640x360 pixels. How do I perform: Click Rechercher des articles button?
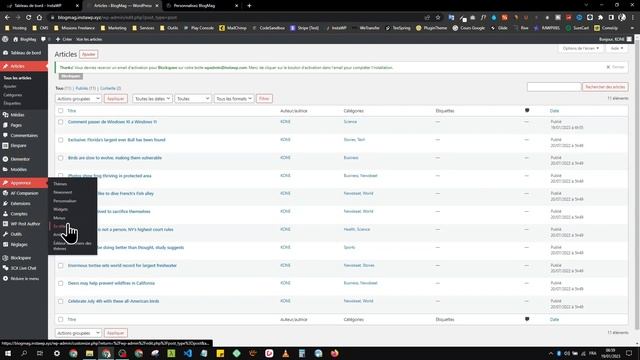[x=605, y=87]
